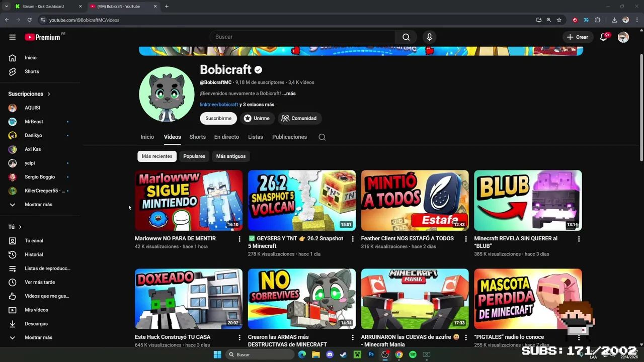Open options for Minecraft REVELA SIN QUERER video

[x=579, y=239]
